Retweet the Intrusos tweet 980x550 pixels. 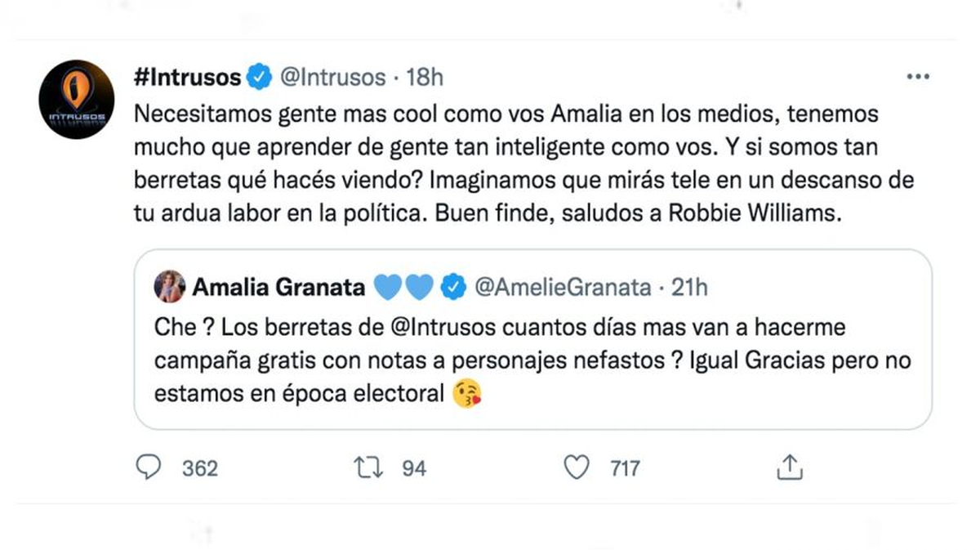[366, 467]
